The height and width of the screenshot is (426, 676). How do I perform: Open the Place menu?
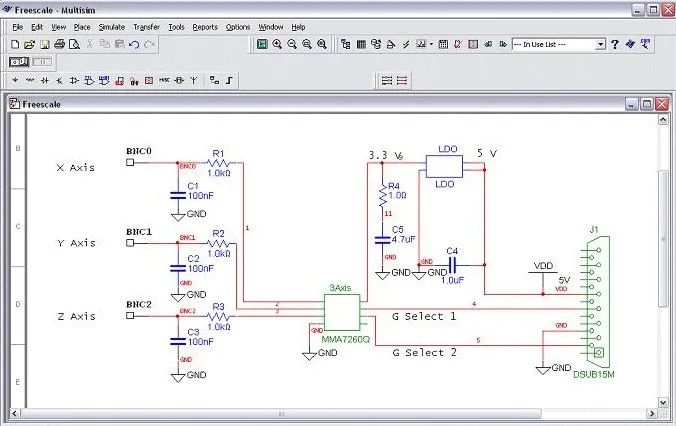click(82, 27)
